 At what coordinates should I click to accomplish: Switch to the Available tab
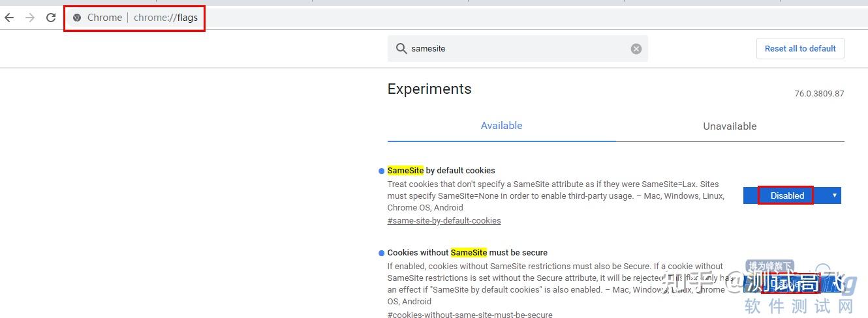click(501, 126)
